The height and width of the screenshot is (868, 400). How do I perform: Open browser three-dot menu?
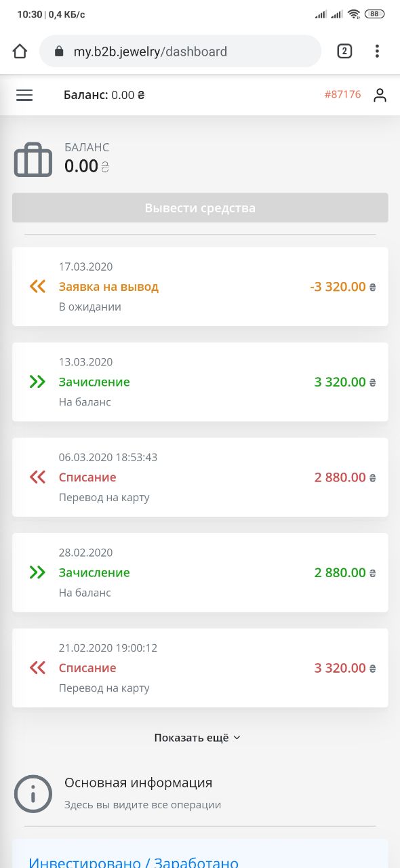pyautogui.click(x=377, y=52)
